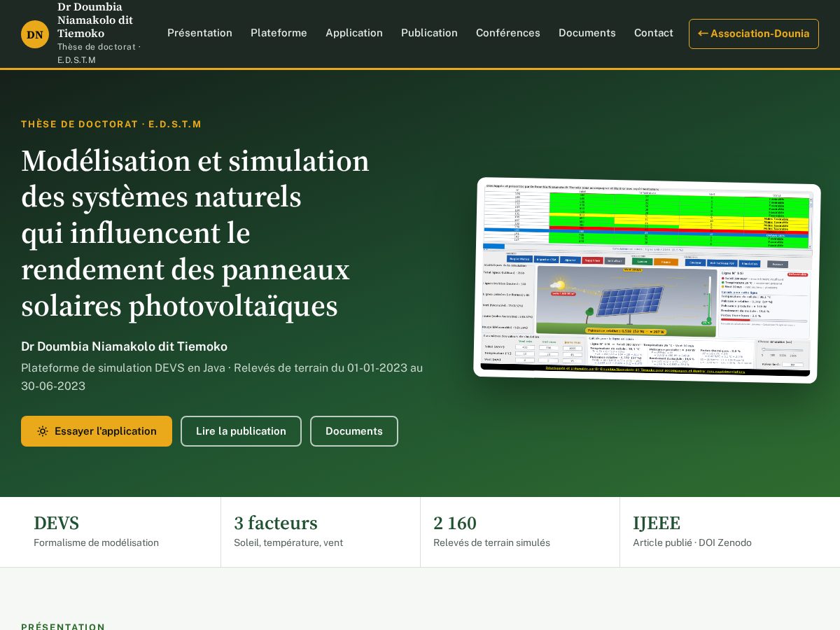
Task: Click the sun icon in Essayer l'application
Action: coord(43,431)
